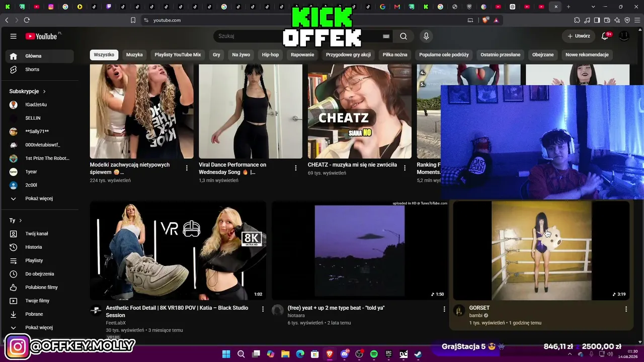Select the Na żywo filter chip

tap(241, 55)
